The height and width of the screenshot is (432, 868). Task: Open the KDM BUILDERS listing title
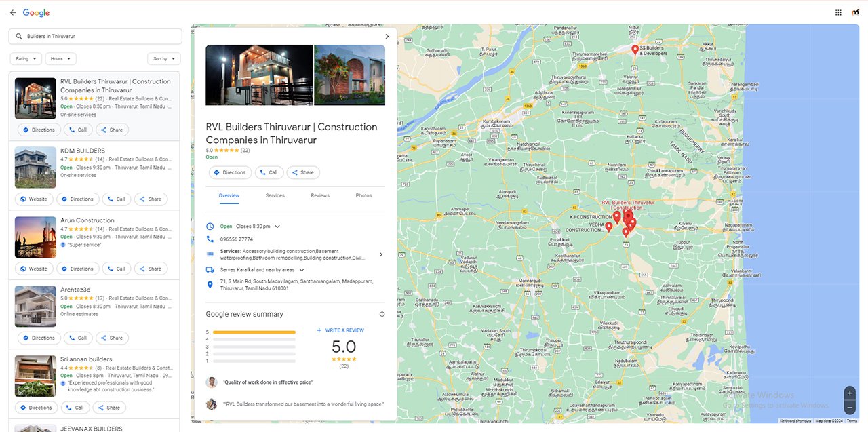click(x=83, y=151)
